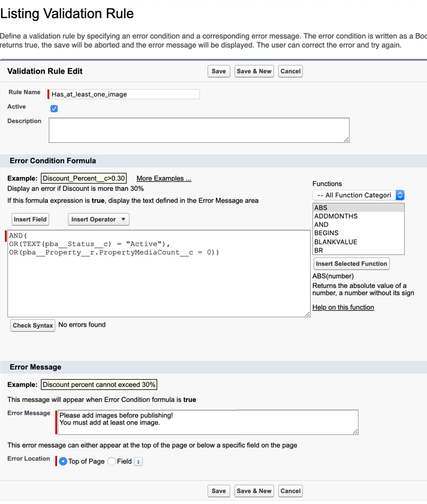Click the 'Discount percent cannot exceed 30%' example
Viewport: 427px width, 504px height.
[x=99, y=385]
